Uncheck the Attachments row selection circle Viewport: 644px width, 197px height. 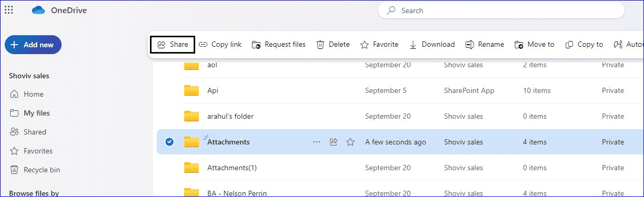(169, 142)
